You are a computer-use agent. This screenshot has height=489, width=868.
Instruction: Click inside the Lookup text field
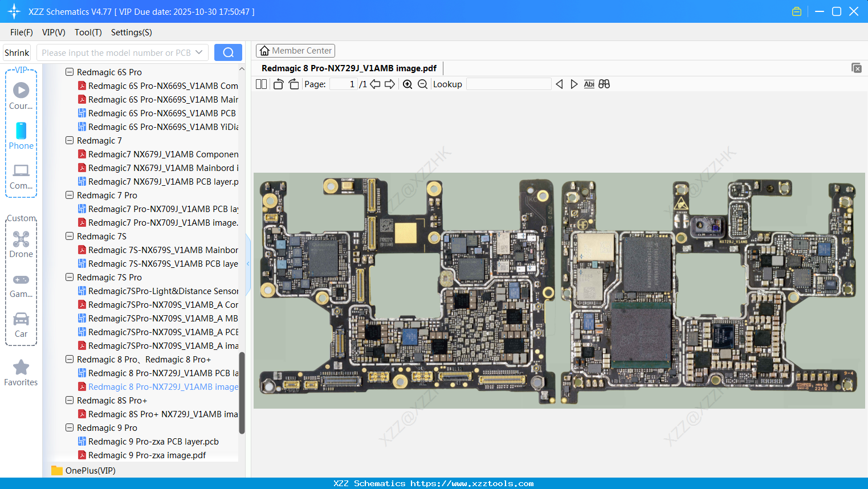[508, 84]
